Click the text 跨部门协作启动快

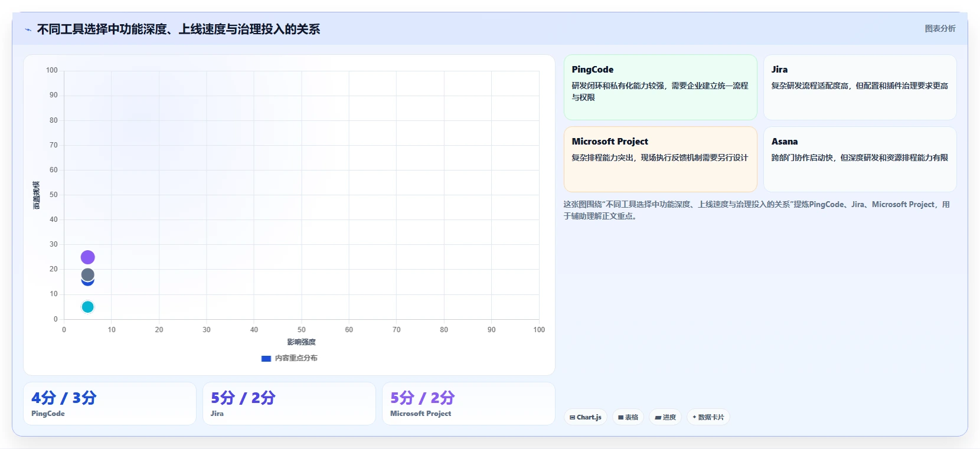[x=802, y=158]
